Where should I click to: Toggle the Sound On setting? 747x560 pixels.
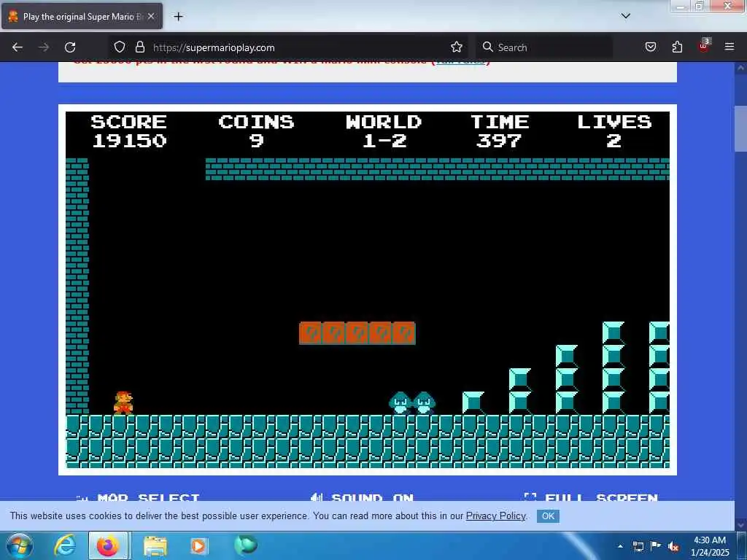(362, 497)
